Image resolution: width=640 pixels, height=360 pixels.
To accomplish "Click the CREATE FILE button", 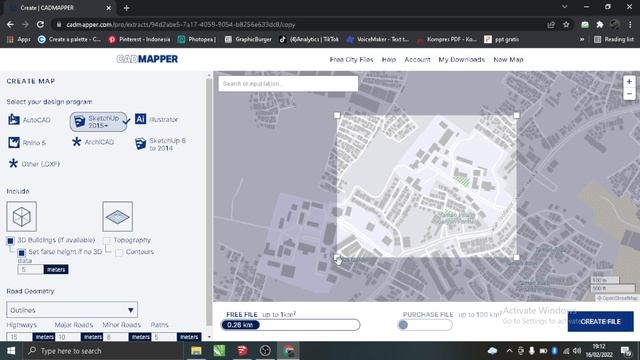I will 600,322.
